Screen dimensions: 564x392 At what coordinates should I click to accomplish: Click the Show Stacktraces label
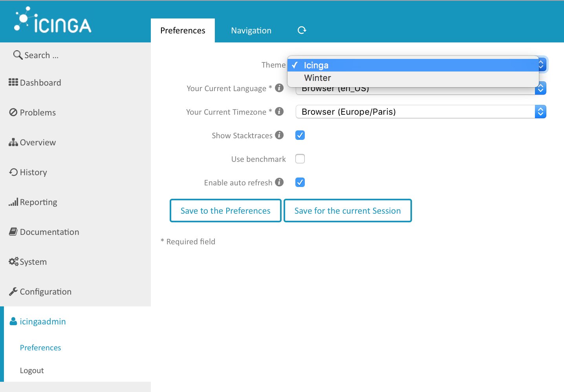[x=242, y=136]
